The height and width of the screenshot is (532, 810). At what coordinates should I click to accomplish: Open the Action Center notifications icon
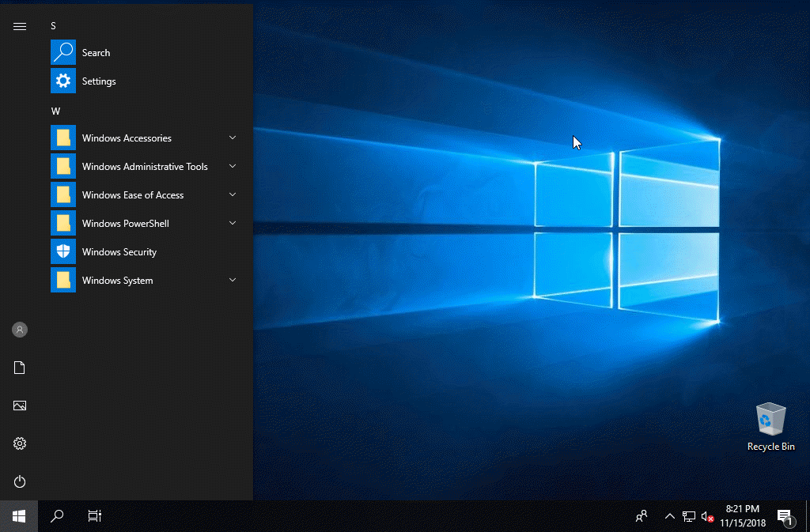[785, 516]
